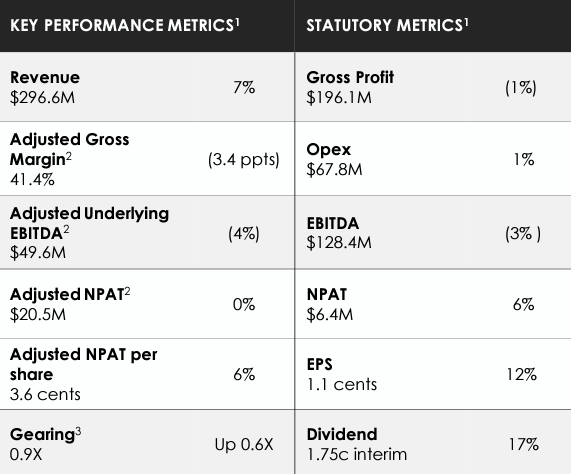Select the EPS 1.1 cents cell

342,375
